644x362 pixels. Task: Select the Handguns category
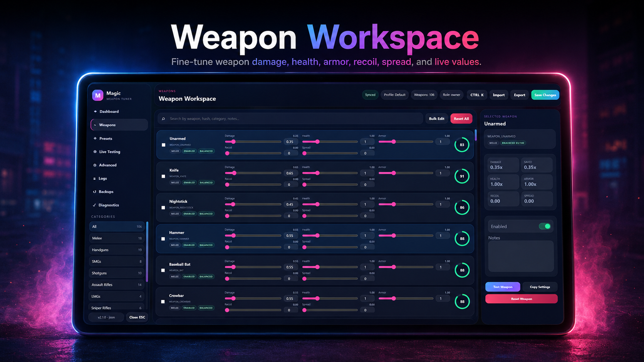coord(117,250)
